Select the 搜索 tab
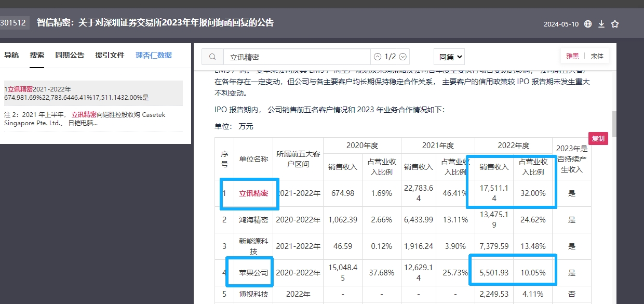 [x=37, y=55]
